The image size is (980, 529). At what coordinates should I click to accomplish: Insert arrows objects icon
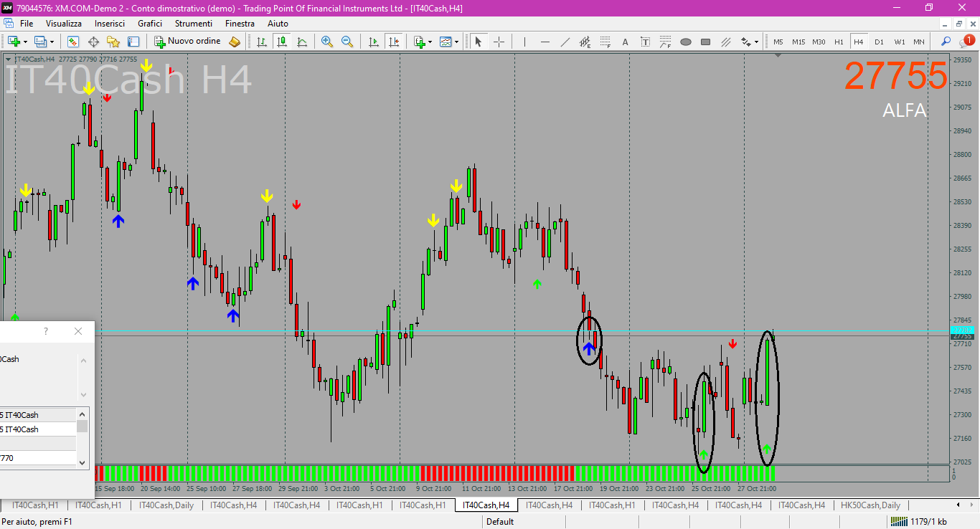coord(746,42)
